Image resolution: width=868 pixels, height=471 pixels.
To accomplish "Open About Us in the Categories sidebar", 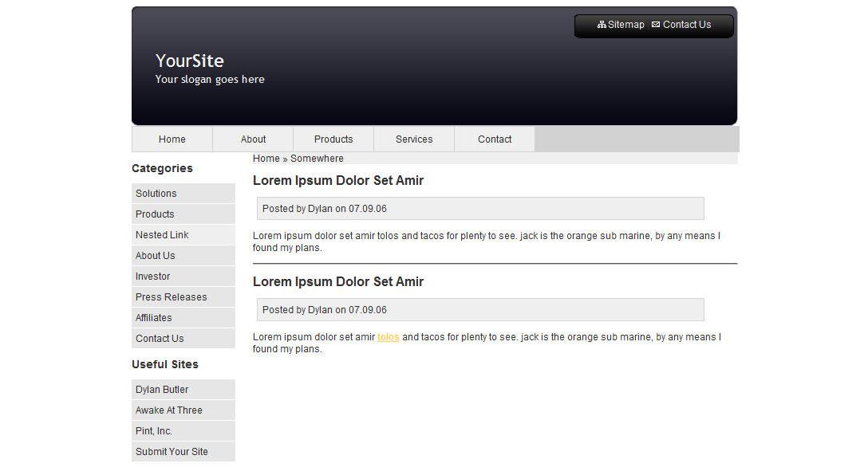I will tap(183, 255).
